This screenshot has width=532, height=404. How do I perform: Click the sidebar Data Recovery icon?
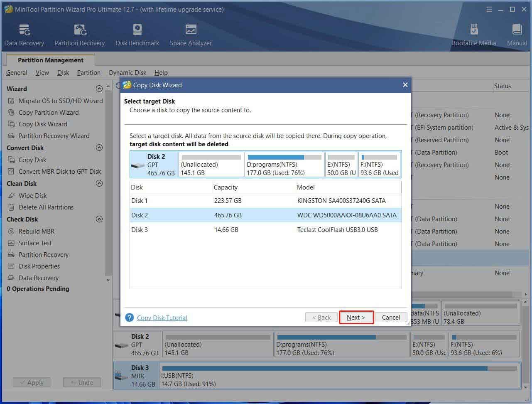[x=11, y=278]
